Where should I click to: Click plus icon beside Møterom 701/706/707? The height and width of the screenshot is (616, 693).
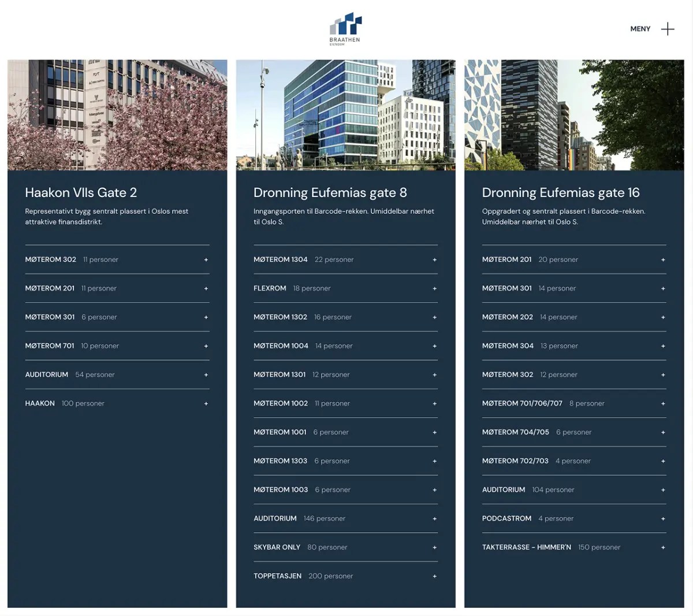(663, 403)
